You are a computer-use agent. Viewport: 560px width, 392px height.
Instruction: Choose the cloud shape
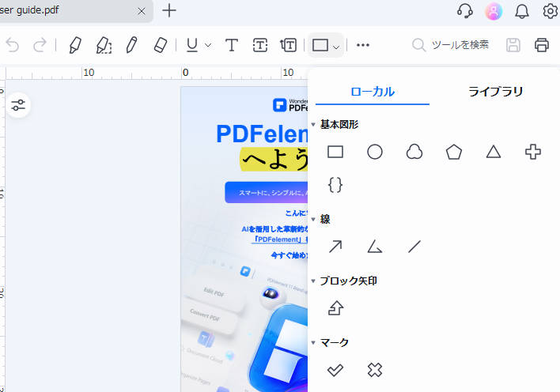tap(414, 152)
